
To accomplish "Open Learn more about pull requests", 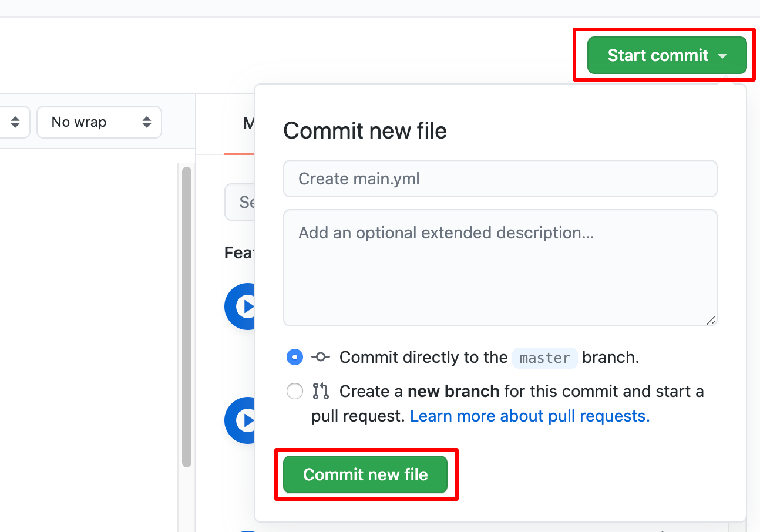I will pos(529,416).
